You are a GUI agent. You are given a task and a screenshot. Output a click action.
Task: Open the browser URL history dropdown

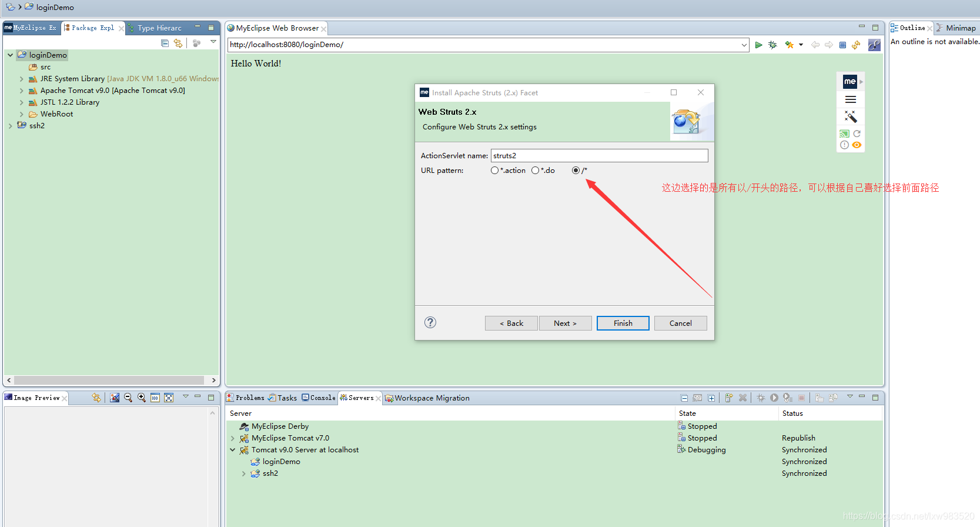pyautogui.click(x=744, y=45)
